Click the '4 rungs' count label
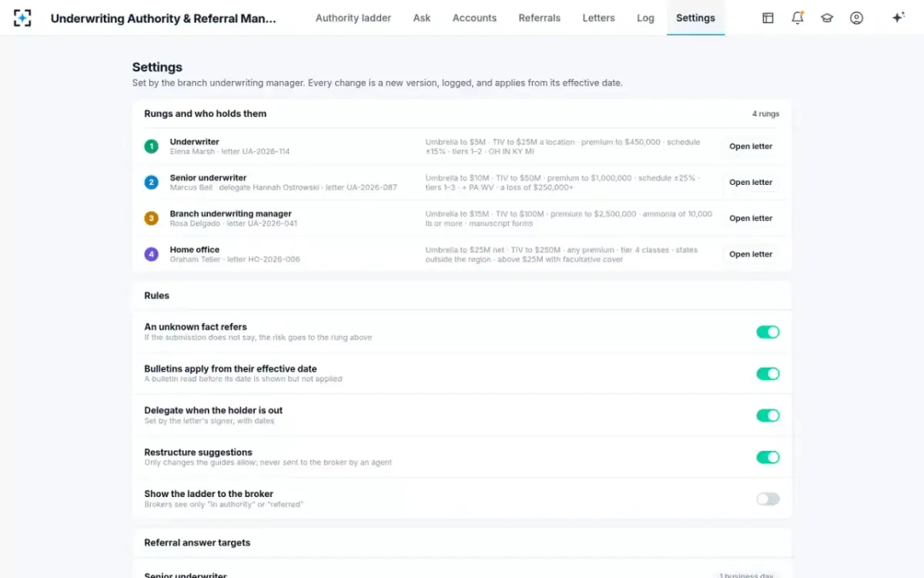 (765, 114)
